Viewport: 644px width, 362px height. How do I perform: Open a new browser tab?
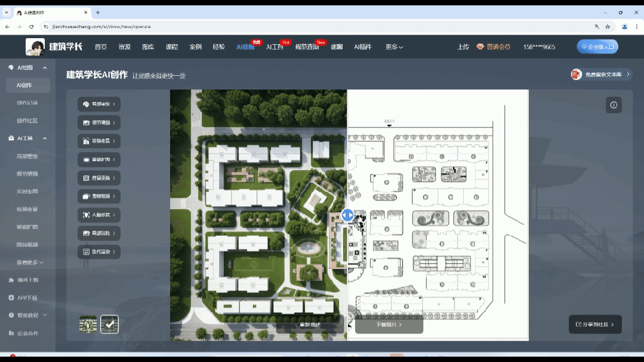point(98,13)
